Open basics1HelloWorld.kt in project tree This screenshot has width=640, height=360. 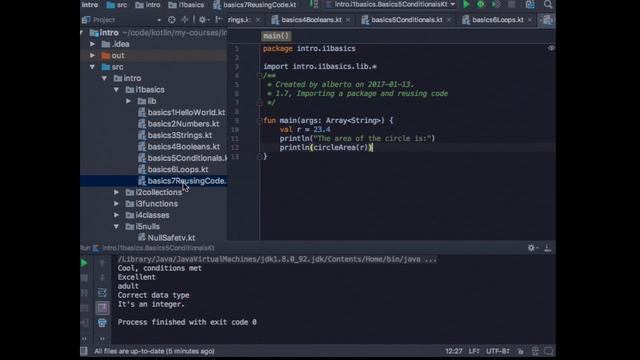(x=182, y=112)
